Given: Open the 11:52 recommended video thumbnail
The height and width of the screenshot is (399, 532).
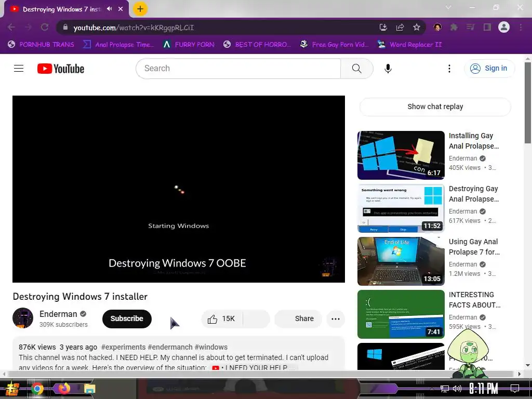Looking at the screenshot, I should coord(401,208).
